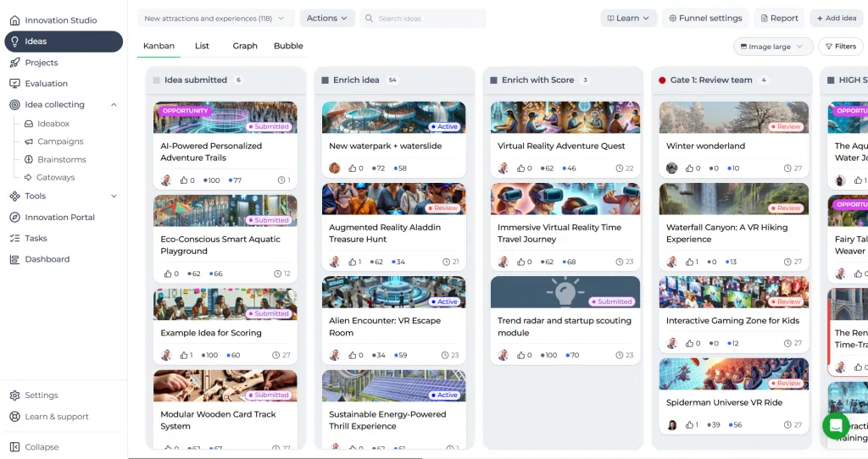Open Immersive Virtual Reality Time Travel Journey title
Viewport: 868px width, 459px height.
(559, 234)
